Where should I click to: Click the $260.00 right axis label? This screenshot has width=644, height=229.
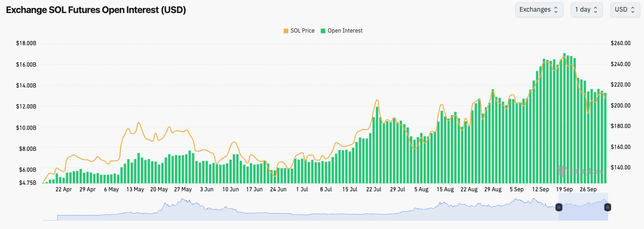tap(620, 43)
